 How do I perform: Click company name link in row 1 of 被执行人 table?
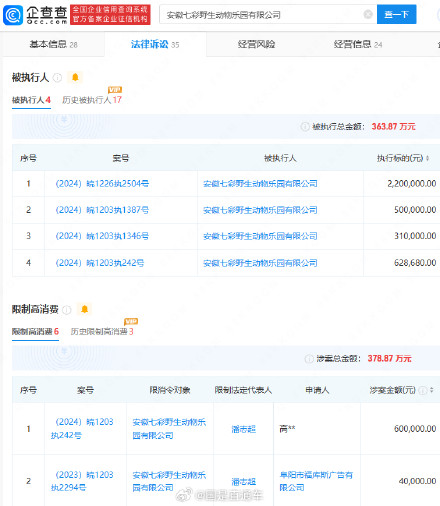260,184
